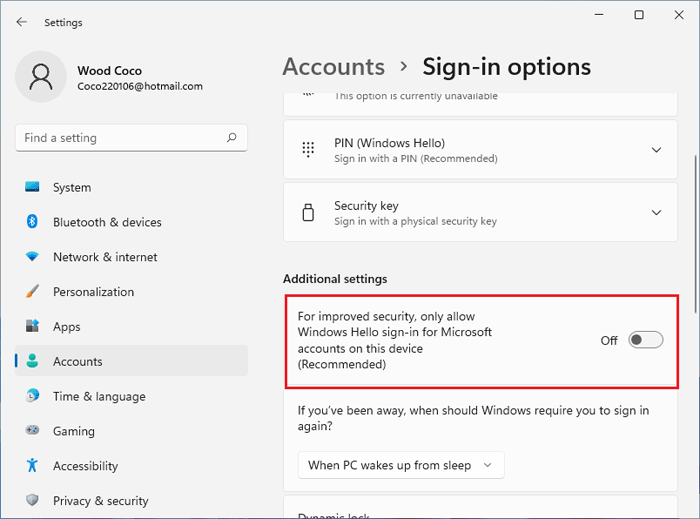
Task: Open System settings category
Action: click(x=131, y=187)
